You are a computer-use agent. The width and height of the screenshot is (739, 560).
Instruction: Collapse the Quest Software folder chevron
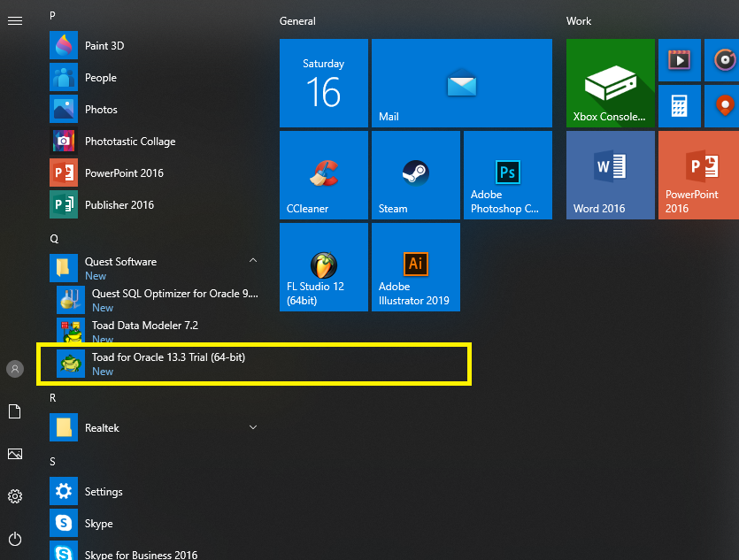click(x=253, y=260)
